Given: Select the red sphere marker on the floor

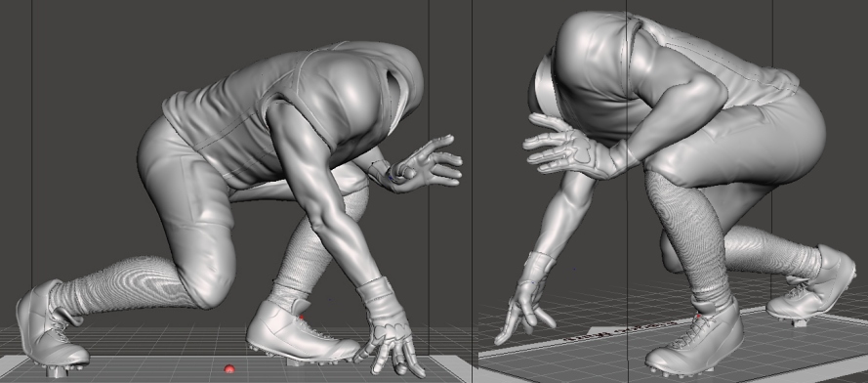Looking at the screenshot, I should (x=229, y=368).
